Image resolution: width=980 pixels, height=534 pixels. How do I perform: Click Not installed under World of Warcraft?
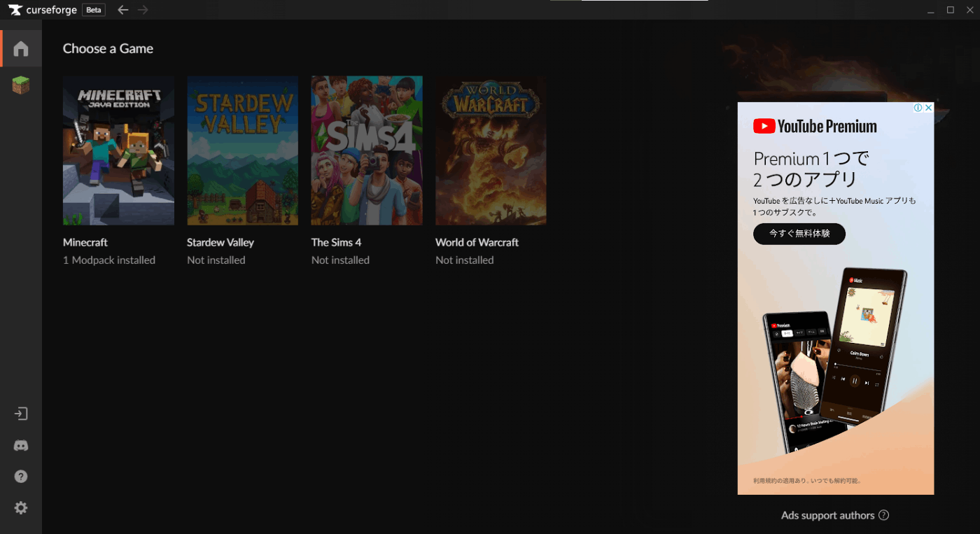[x=465, y=260]
